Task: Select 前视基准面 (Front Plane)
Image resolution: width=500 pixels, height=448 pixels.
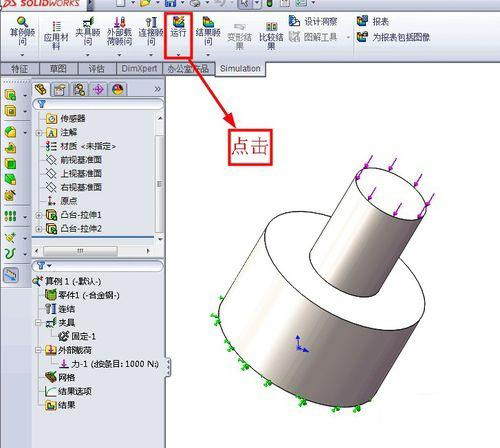Action: (x=73, y=160)
